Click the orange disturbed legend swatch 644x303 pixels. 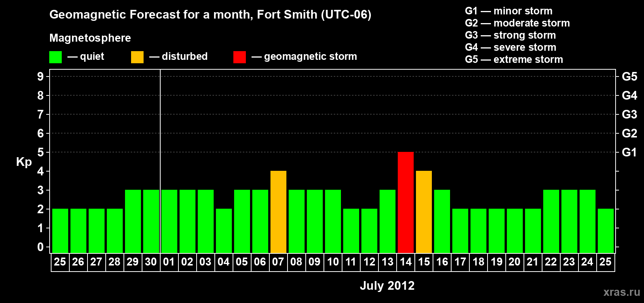(137, 57)
